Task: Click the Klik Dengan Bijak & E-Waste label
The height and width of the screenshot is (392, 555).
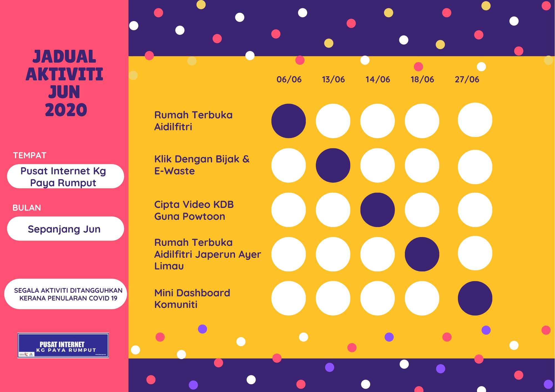Action: tap(202, 165)
